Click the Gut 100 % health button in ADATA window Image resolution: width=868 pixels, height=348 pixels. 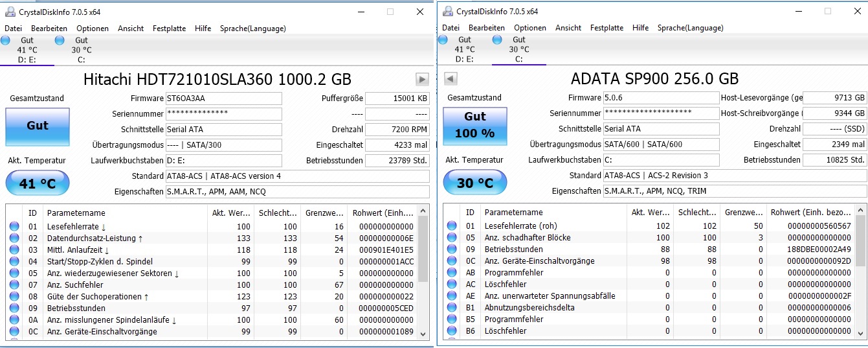[x=475, y=126]
